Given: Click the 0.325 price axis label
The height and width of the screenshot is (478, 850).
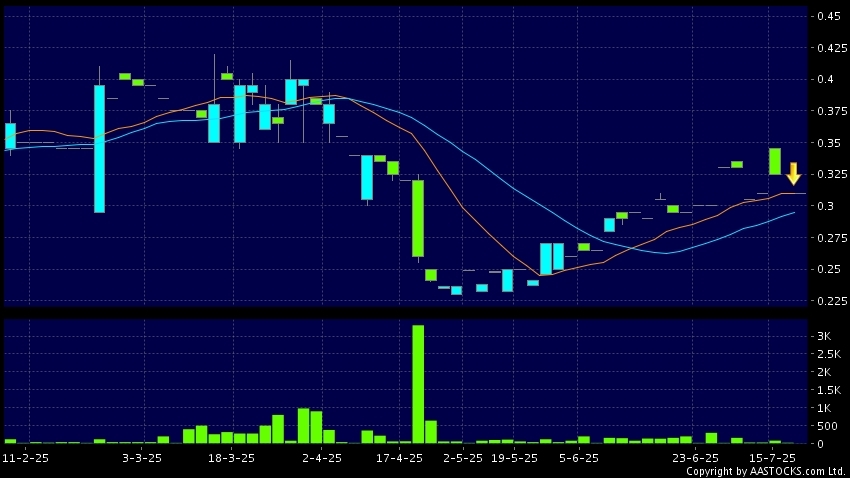Looking at the screenshot, I should tap(832, 175).
